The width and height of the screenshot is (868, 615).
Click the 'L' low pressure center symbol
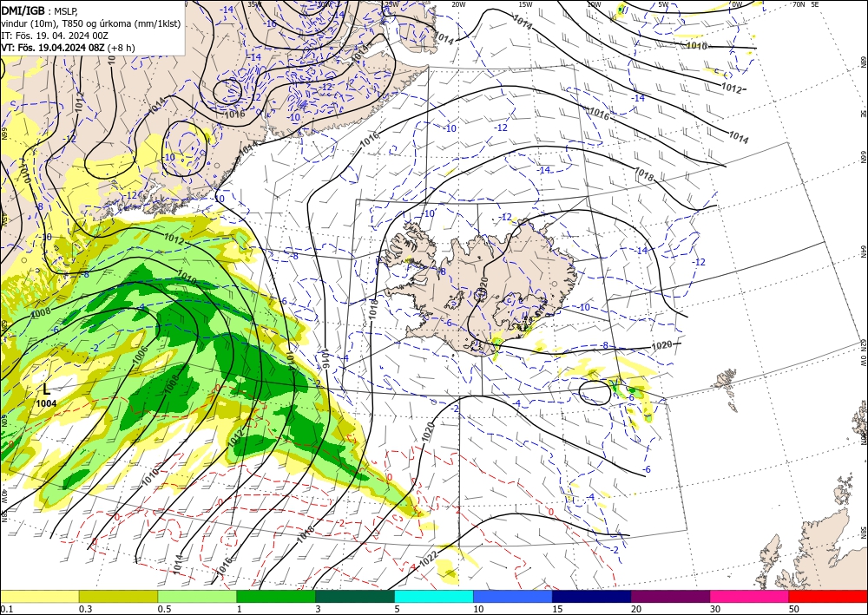point(47,389)
